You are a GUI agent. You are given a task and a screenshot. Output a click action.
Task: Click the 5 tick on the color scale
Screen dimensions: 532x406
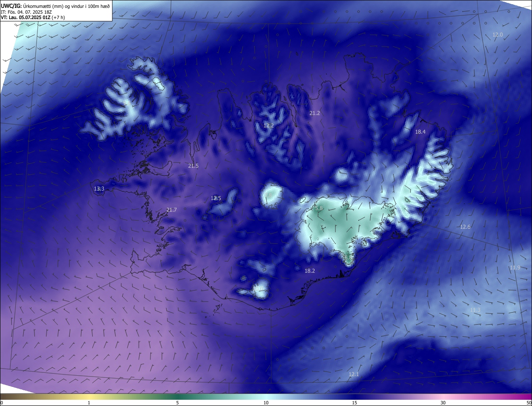[177, 403]
